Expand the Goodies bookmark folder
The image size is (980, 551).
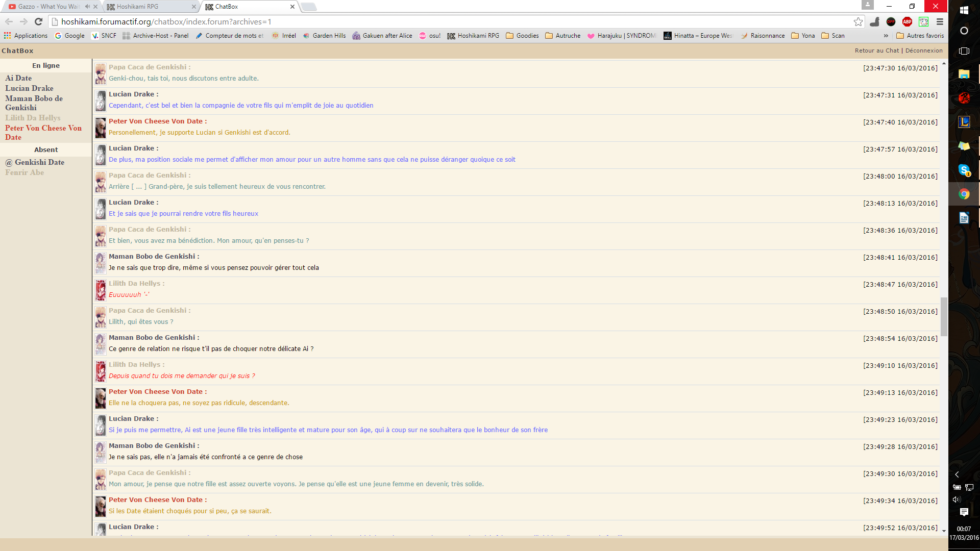coord(522,36)
